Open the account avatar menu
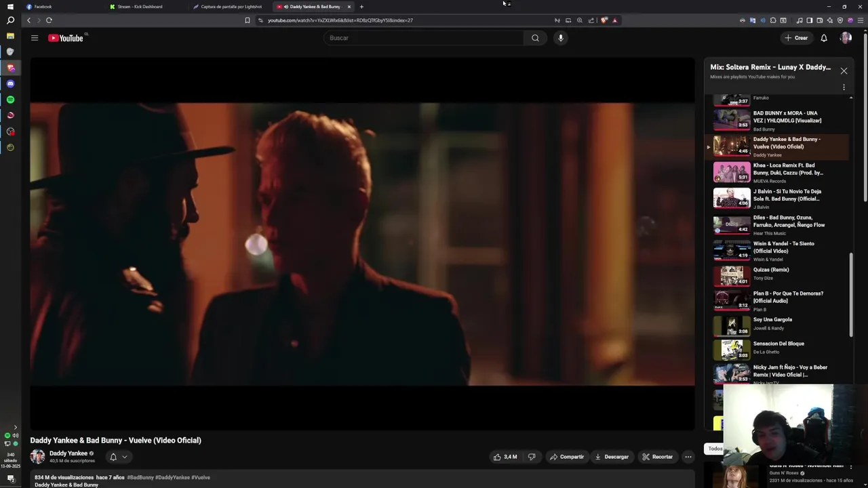This screenshot has height=488, width=868. click(x=846, y=38)
